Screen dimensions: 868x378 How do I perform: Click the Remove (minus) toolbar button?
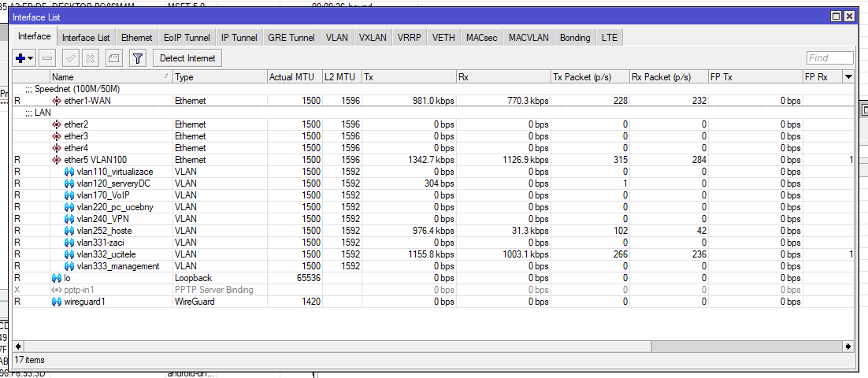[x=47, y=57]
